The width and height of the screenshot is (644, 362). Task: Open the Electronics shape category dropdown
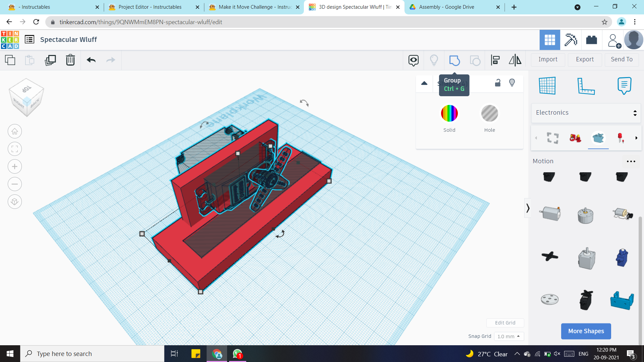click(x=586, y=113)
